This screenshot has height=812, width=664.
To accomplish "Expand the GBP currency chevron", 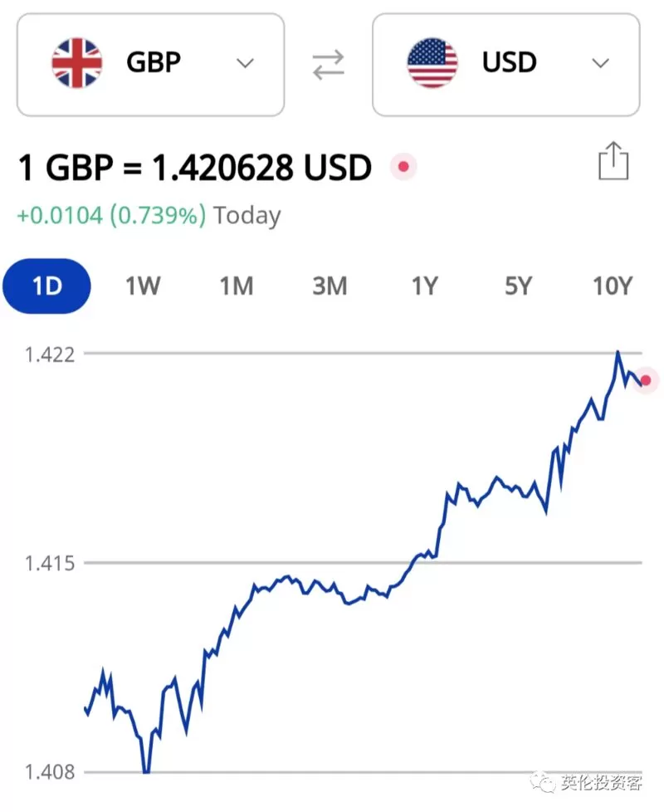I will coord(245,63).
